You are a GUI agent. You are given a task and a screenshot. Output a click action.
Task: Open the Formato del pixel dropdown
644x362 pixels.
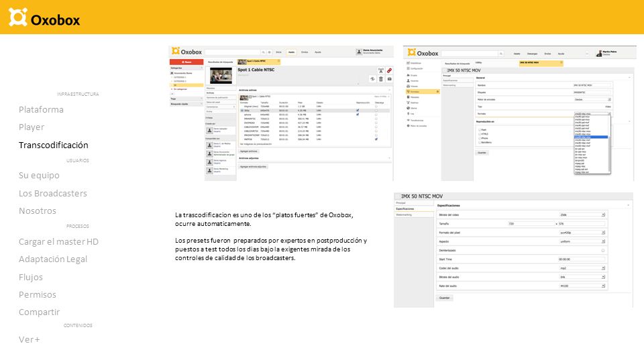[x=582, y=233]
